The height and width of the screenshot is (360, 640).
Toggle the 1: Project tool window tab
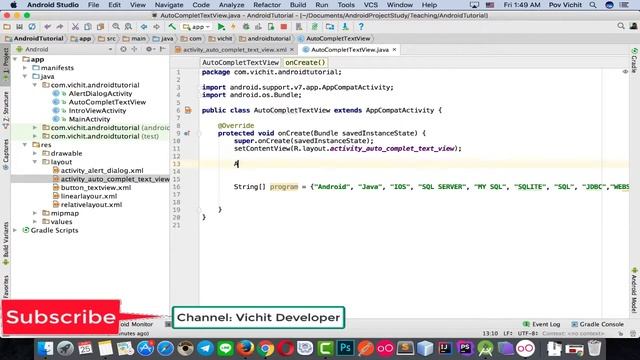click(6, 65)
